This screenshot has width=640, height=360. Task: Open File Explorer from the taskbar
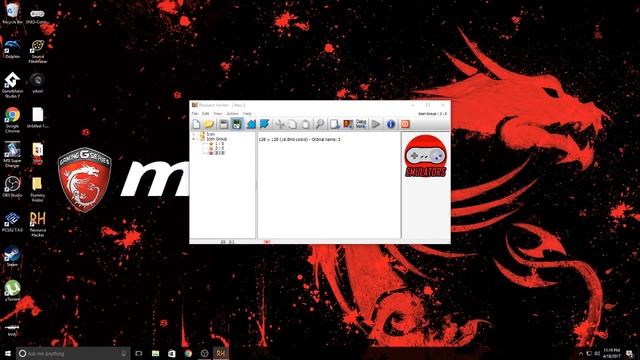156,353
